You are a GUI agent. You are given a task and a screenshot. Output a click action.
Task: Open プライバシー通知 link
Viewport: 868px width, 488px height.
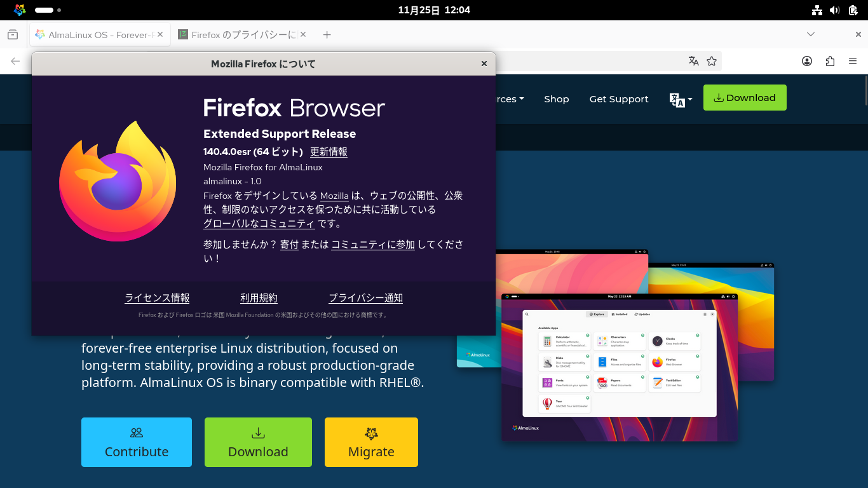point(365,298)
